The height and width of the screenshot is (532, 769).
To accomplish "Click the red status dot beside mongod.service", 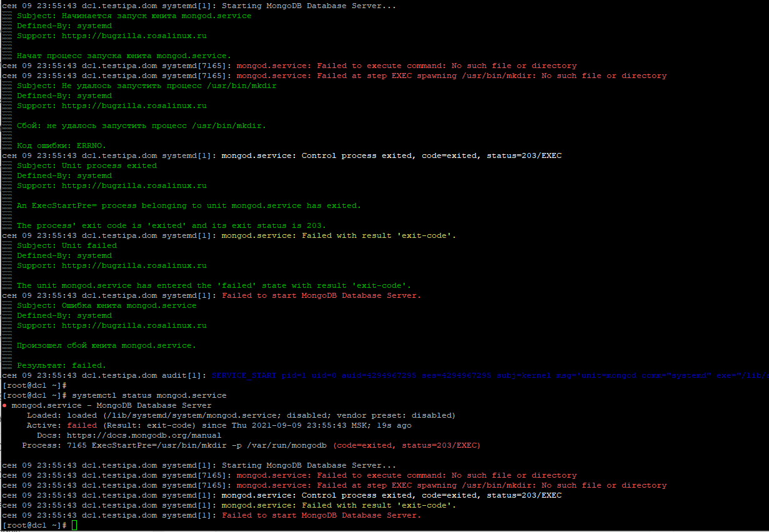I will pyautogui.click(x=5, y=406).
